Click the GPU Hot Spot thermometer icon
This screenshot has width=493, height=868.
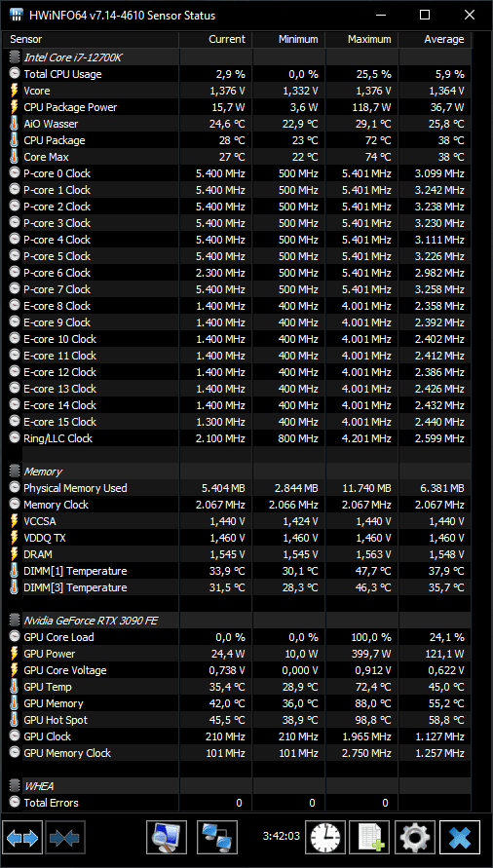pyautogui.click(x=14, y=720)
